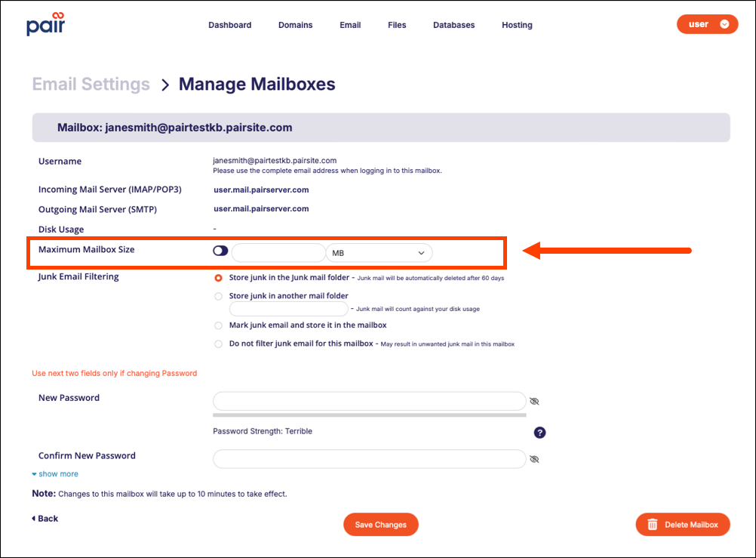The width and height of the screenshot is (756, 558).
Task: Open the Dashboard menu item
Action: click(x=229, y=25)
